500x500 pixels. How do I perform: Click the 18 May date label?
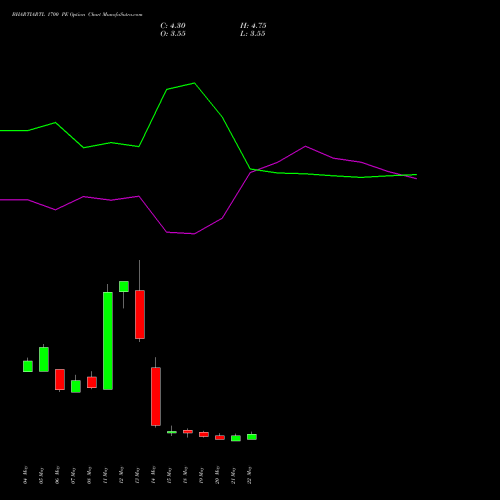point(186,475)
